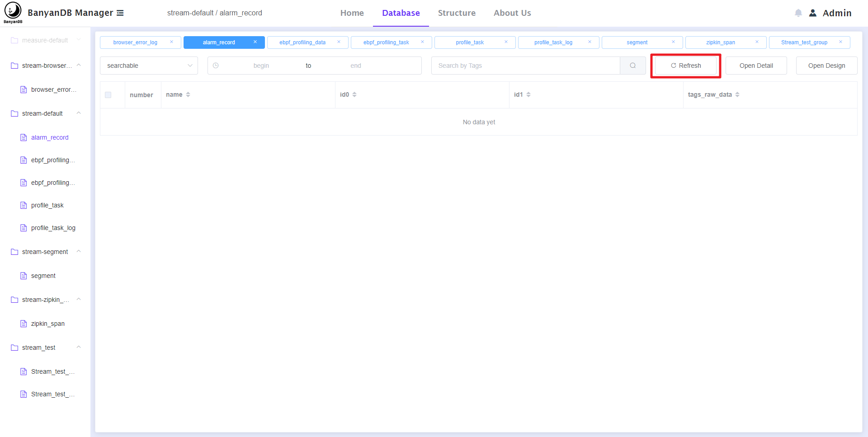The height and width of the screenshot is (437, 868).
Task: Click the clock icon in date range
Action: (216, 66)
